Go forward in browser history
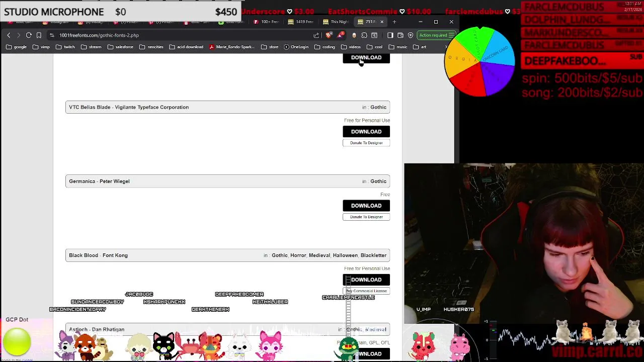Image resolution: width=644 pixels, height=362 pixels. (x=19, y=35)
